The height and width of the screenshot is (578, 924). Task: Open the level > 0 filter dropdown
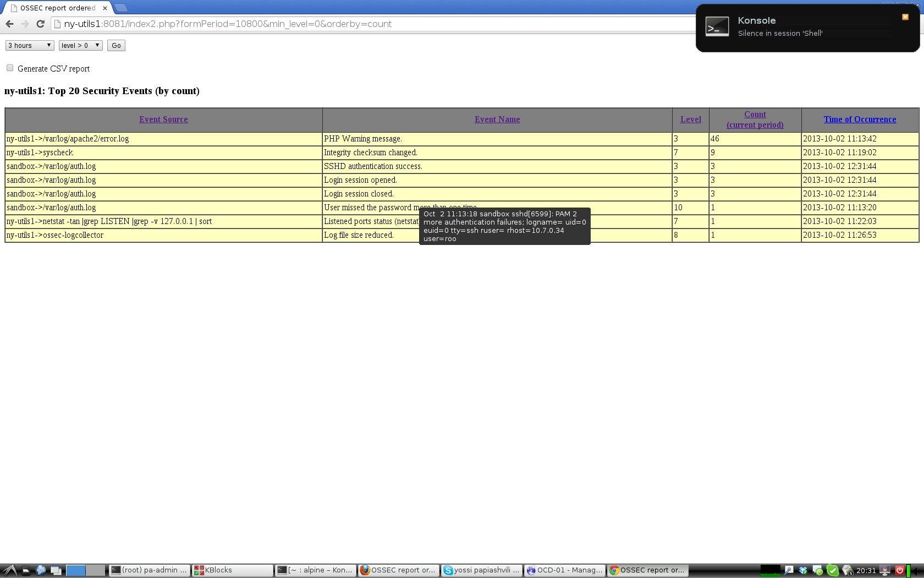pos(80,45)
